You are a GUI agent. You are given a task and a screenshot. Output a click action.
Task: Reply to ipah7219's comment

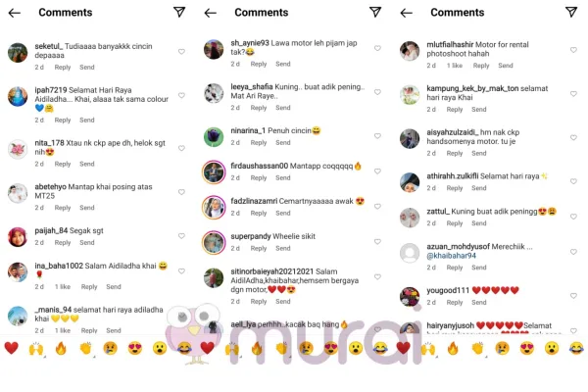click(x=63, y=120)
